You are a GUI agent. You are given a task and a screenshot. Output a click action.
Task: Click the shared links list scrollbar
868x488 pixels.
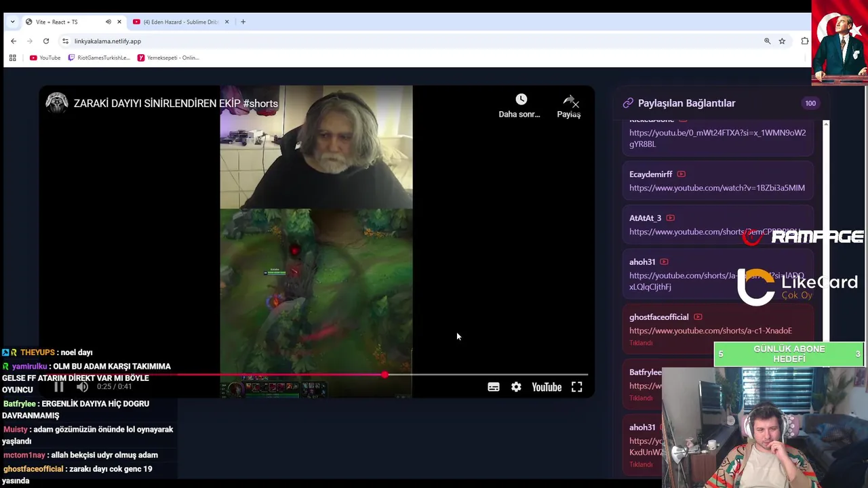click(826, 230)
